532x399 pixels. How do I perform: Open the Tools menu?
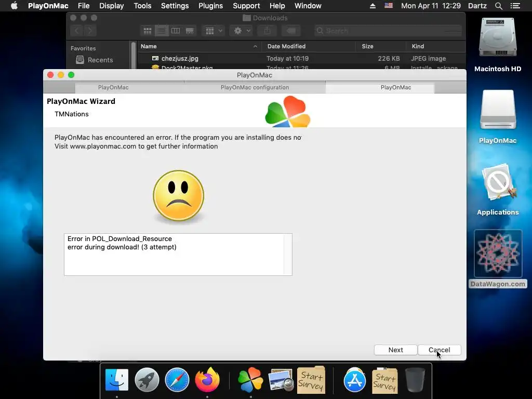coord(142,6)
